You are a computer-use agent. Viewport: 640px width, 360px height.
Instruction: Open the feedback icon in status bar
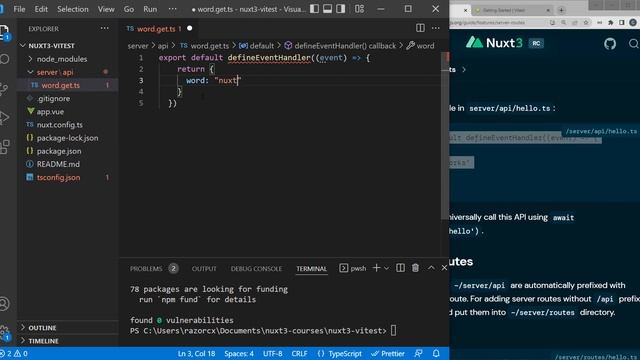point(418,353)
